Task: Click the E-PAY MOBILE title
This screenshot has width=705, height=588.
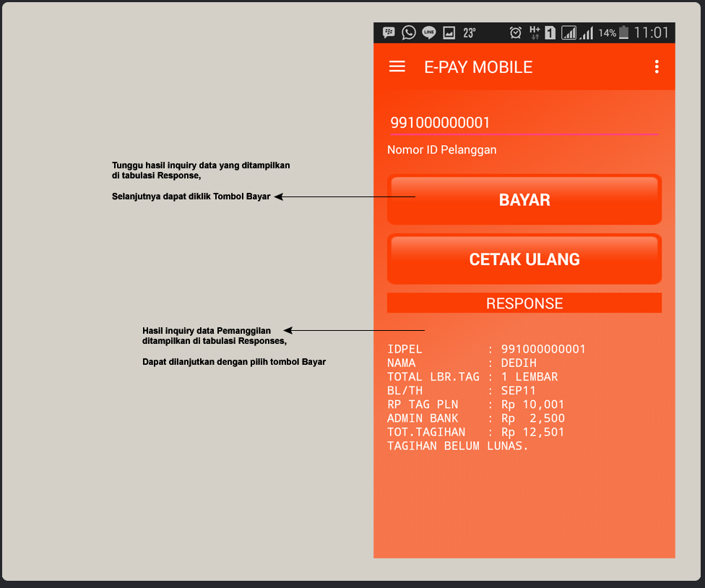Action: coord(478,67)
